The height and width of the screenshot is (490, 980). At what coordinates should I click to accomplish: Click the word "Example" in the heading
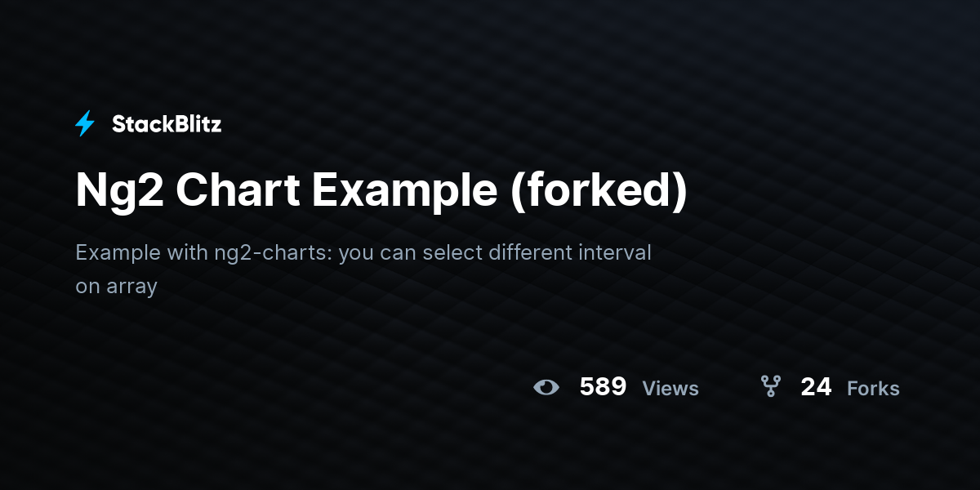pyautogui.click(x=404, y=191)
